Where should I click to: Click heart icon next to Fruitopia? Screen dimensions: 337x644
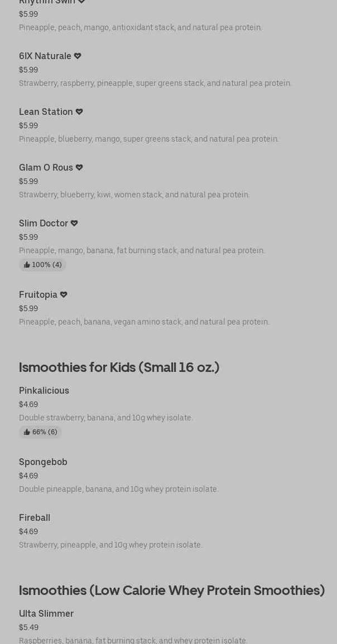pos(64,294)
